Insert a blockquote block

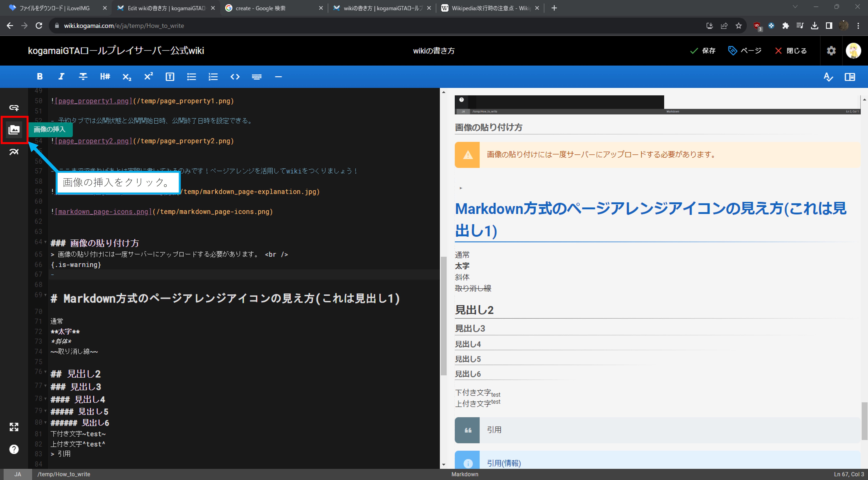point(170,77)
